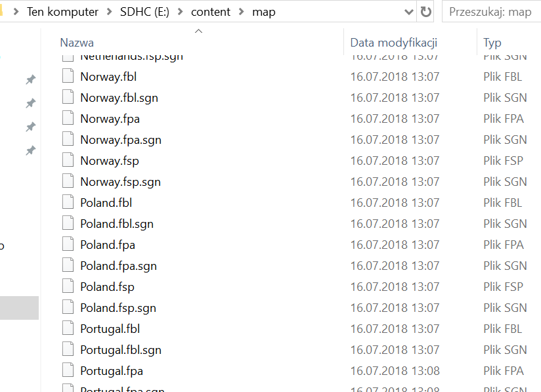Click the Norway.fbl file icon

(68, 77)
